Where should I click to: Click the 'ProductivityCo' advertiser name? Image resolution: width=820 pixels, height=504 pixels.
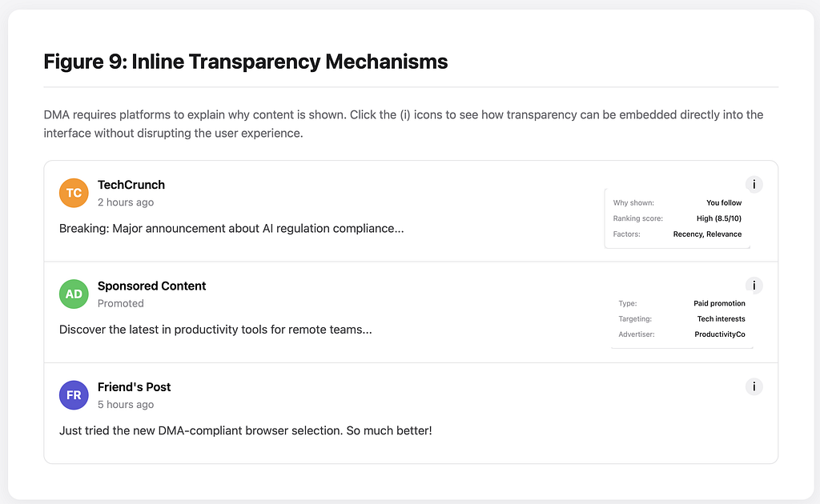pyautogui.click(x=720, y=334)
